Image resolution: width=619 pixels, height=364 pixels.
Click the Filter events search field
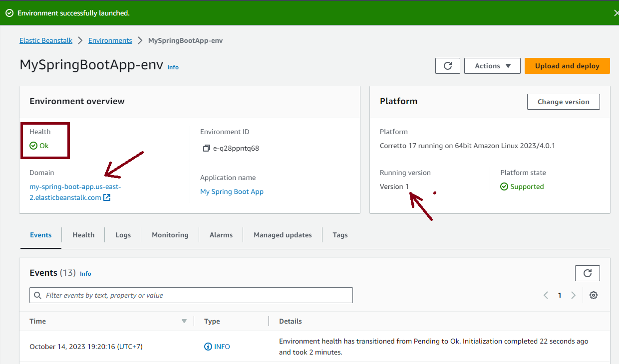pyautogui.click(x=191, y=295)
